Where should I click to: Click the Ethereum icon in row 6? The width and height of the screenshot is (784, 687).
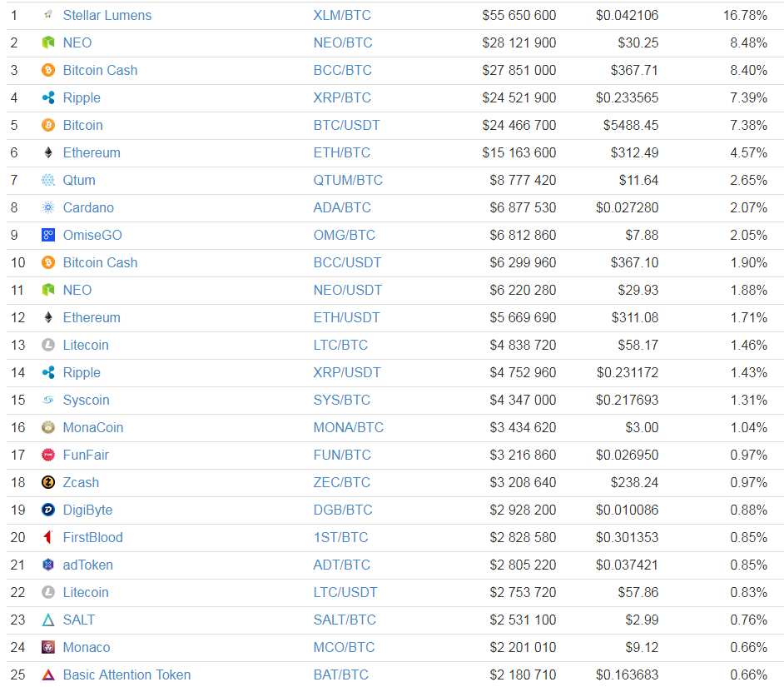[x=48, y=152]
